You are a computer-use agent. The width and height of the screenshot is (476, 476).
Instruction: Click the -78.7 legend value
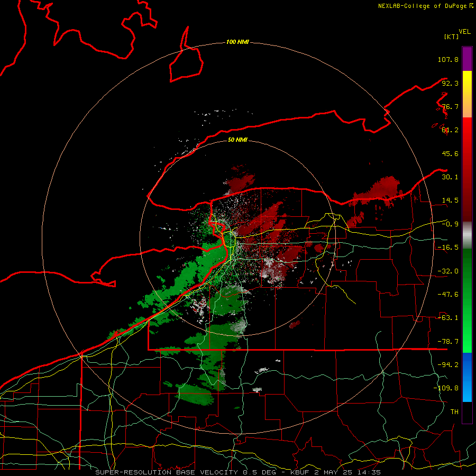448,342
